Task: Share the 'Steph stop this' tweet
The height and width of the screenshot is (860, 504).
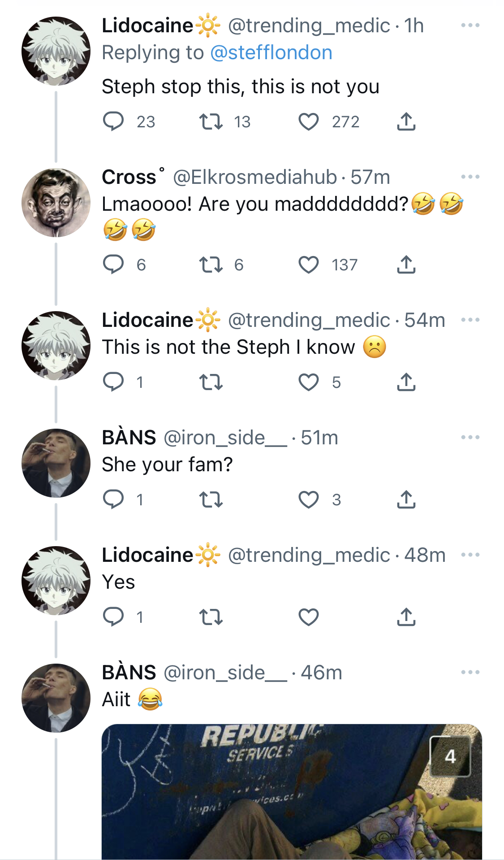Action: point(406,122)
